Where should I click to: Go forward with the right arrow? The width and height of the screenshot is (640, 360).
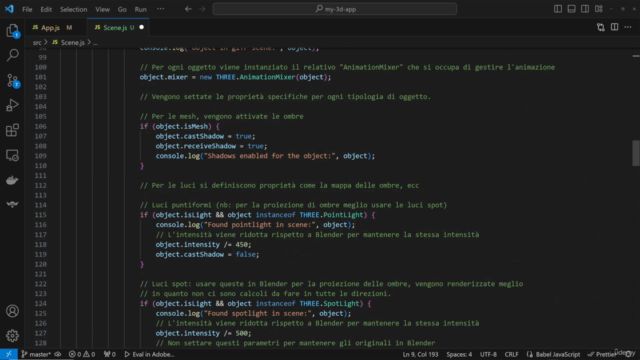tap(202, 9)
